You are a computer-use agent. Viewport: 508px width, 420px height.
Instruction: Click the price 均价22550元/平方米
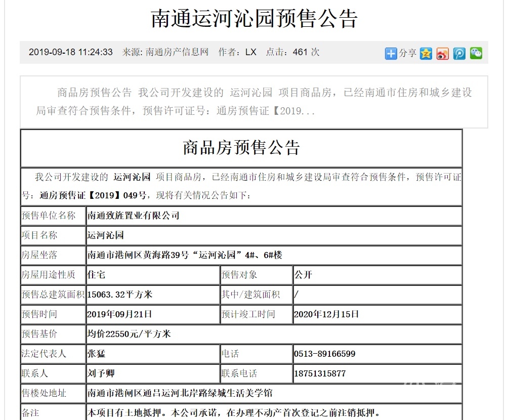pyautogui.click(x=129, y=334)
